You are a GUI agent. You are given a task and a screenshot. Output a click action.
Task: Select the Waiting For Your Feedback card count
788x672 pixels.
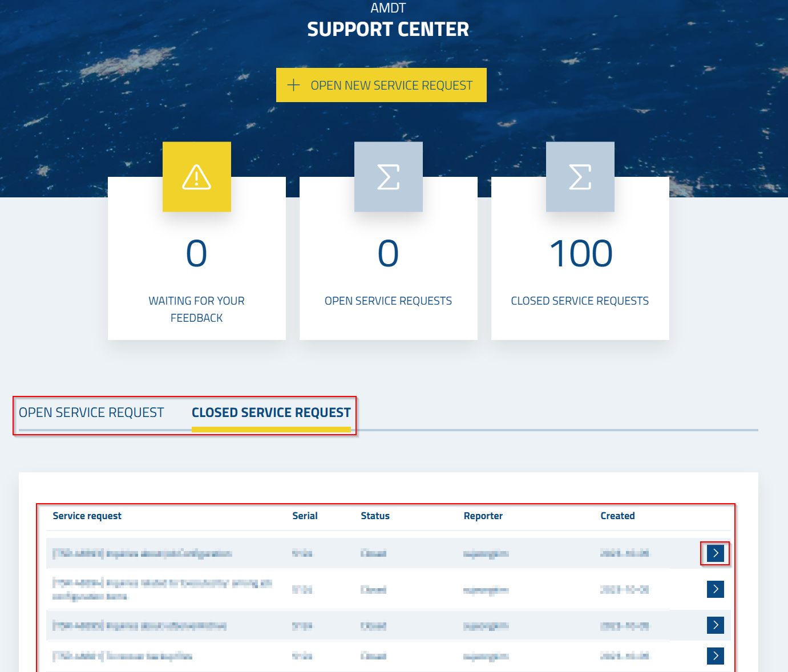click(197, 254)
